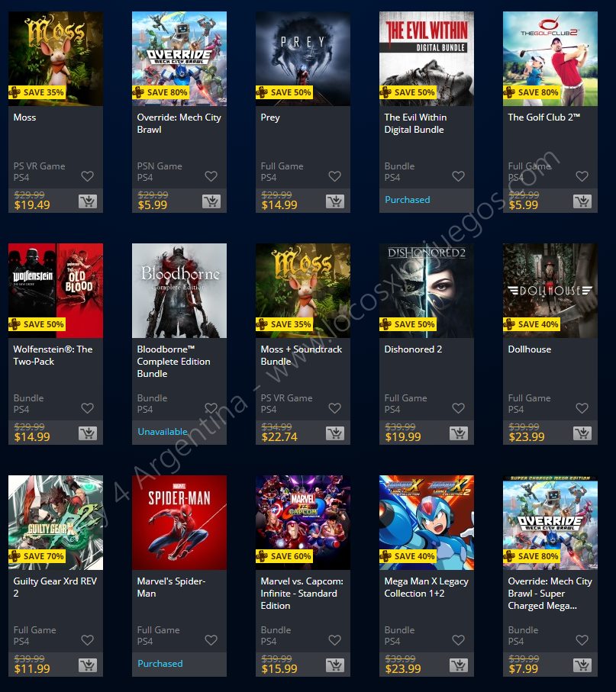Wishlist Moss + Soundtrack Bundle with heart
The width and height of the screenshot is (616, 692).
pos(334,408)
